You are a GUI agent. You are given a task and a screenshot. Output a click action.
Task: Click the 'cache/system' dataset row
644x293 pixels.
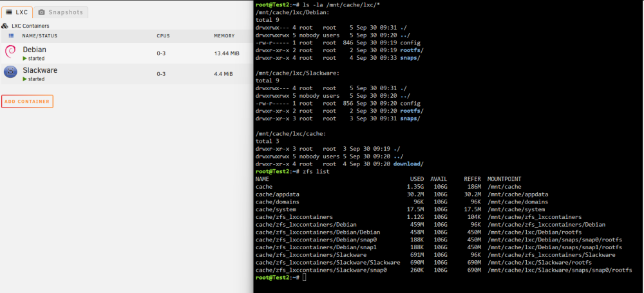[400, 209]
